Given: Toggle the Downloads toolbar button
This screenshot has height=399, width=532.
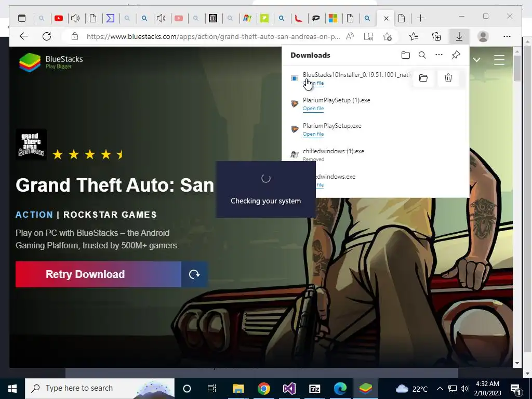Looking at the screenshot, I should click(x=459, y=36).
